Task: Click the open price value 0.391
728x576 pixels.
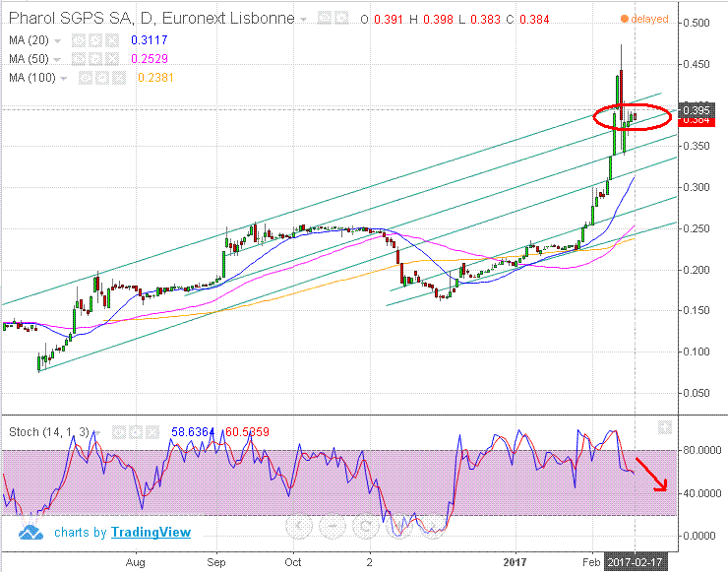Action: tap(389, 20)
